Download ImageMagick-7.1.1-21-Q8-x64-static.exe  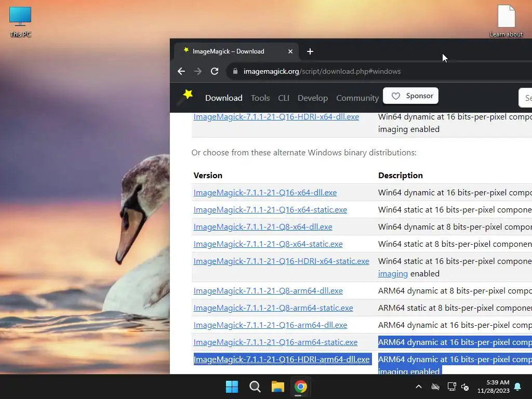click(268, 244)
